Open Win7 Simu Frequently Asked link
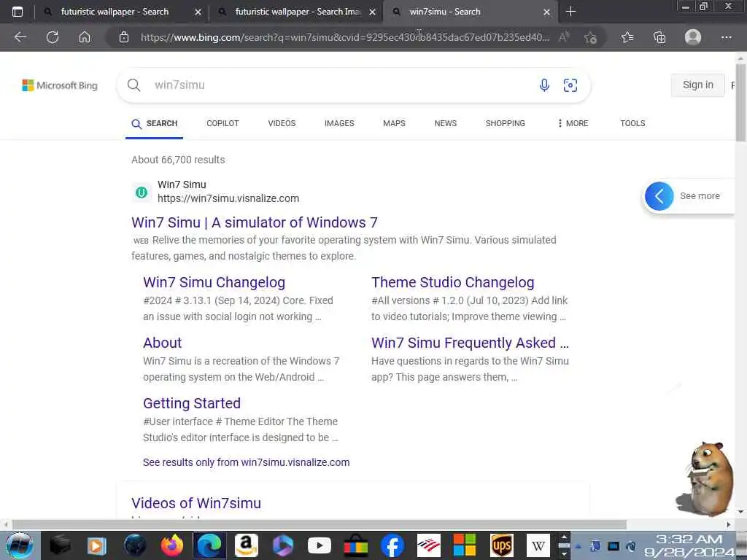This screenshot has height=560, width=747. (x=470, y=343)
